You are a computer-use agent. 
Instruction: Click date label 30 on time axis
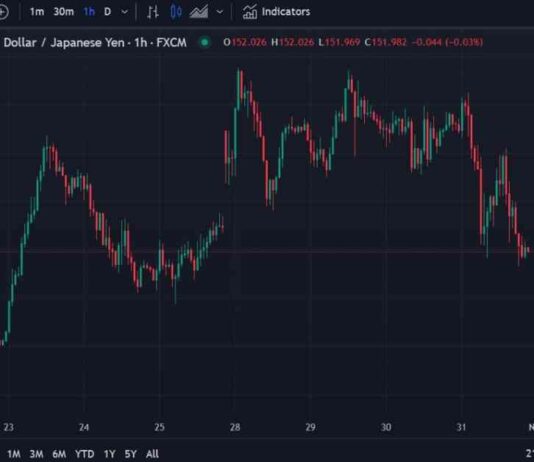[x=386, y=427]
